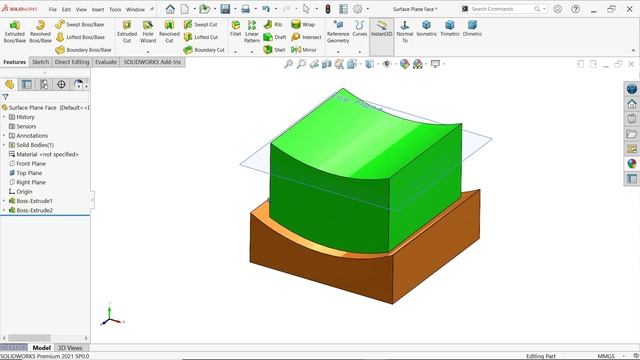Open the Hole Wizard dropdown arrow

pyautogui.click(x=148, y=52)
